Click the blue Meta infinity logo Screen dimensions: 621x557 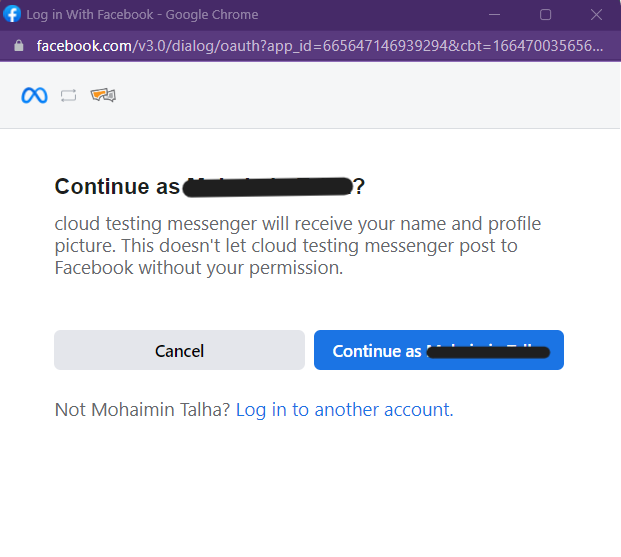(34, 95)
